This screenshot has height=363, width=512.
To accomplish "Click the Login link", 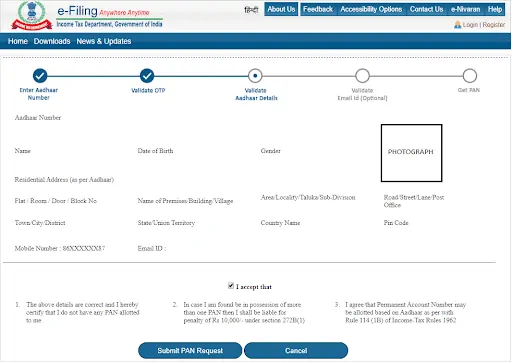I will pyautogui.click(x=470, y=25).
